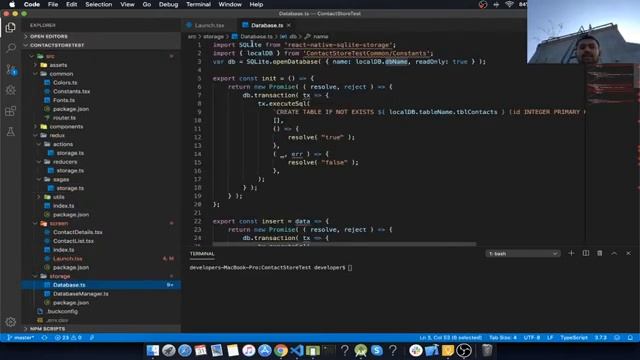The height and width of the screenshot is (360, 640).
Task: Switch to the Launch.tsx editor tab
Action: [209, 25]
